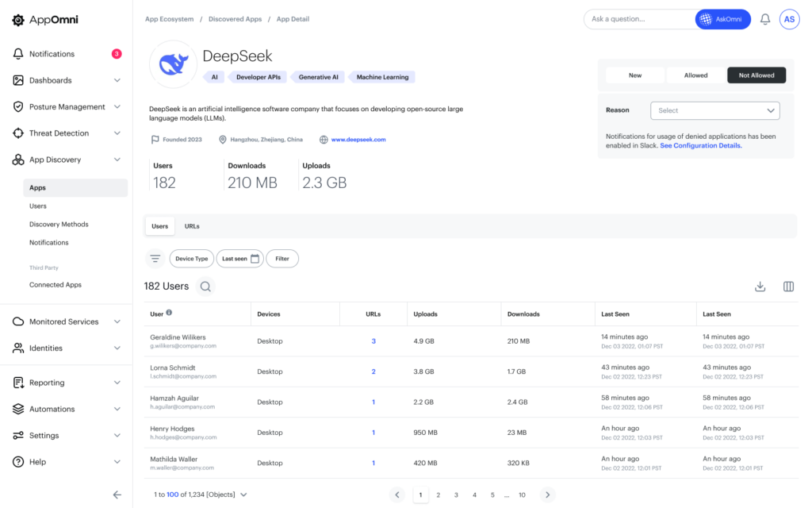The width and height of the screenshot is (812, 508).
Task: Open See Configuration Details link
Action: pos(701,146)
